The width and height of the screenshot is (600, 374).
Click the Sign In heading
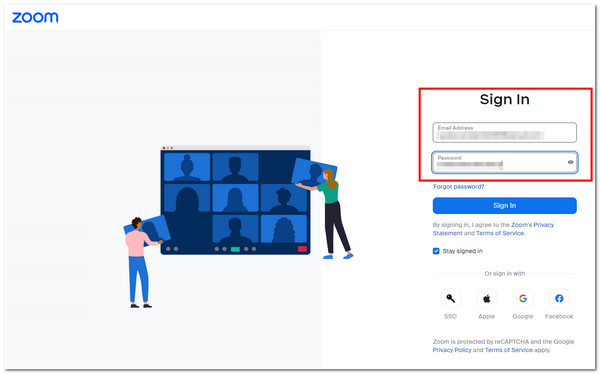pyautogui.click(x=504, y=100)
